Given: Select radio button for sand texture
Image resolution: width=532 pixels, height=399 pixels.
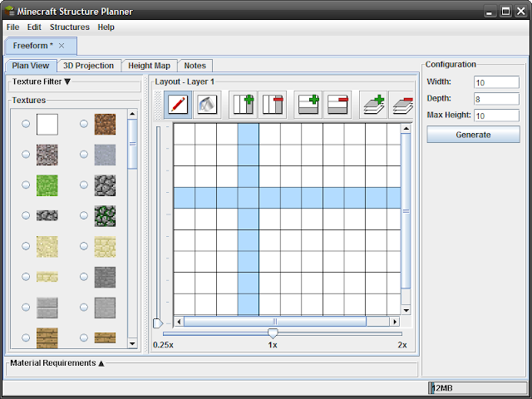Looking at the screenshot, I should [26, 246].
